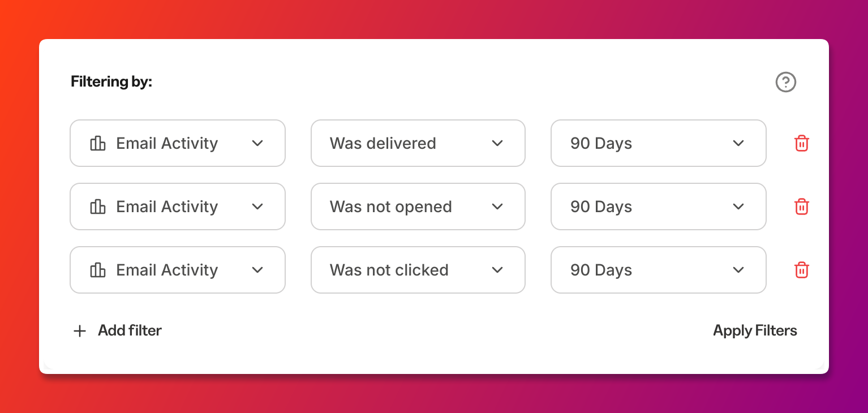Open third row Email Activity dropdown

tap(178, 270)
